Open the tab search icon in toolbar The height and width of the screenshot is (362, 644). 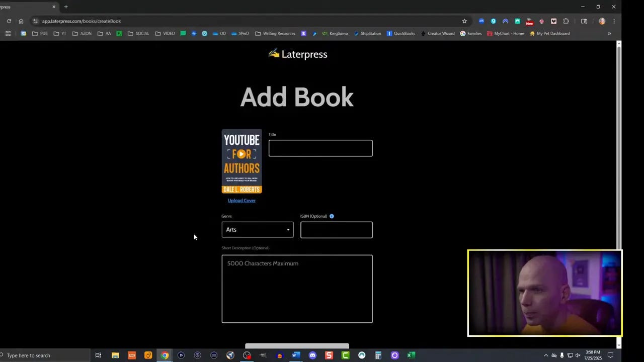[584, 21]
